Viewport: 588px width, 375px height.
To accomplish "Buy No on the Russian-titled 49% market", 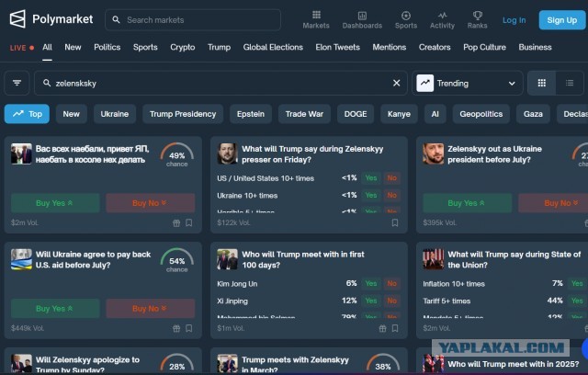I will [151, 203].
